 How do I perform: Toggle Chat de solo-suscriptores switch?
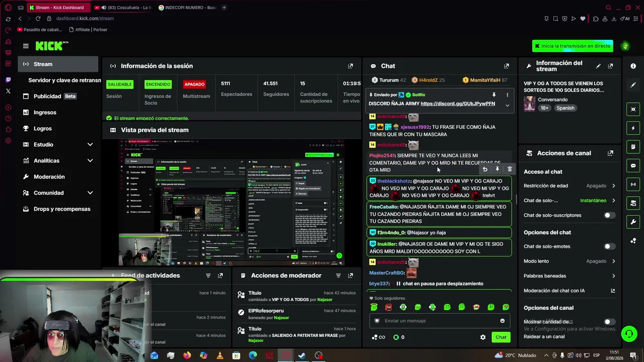tap(609, 215)
